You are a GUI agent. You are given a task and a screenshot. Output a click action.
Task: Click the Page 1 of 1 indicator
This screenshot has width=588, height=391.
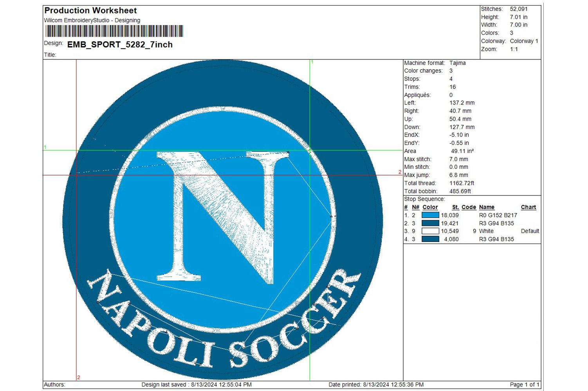524,385
